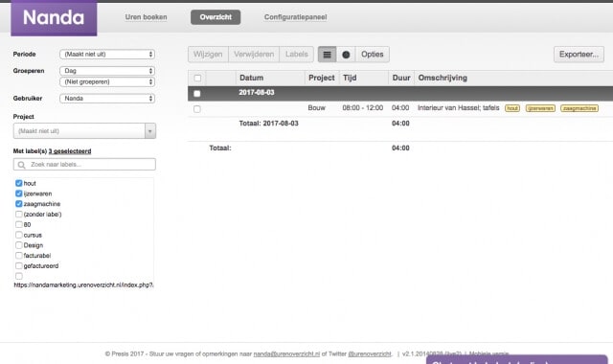
Task: Click the yellow 'hout' label tag
Action: 512,108
